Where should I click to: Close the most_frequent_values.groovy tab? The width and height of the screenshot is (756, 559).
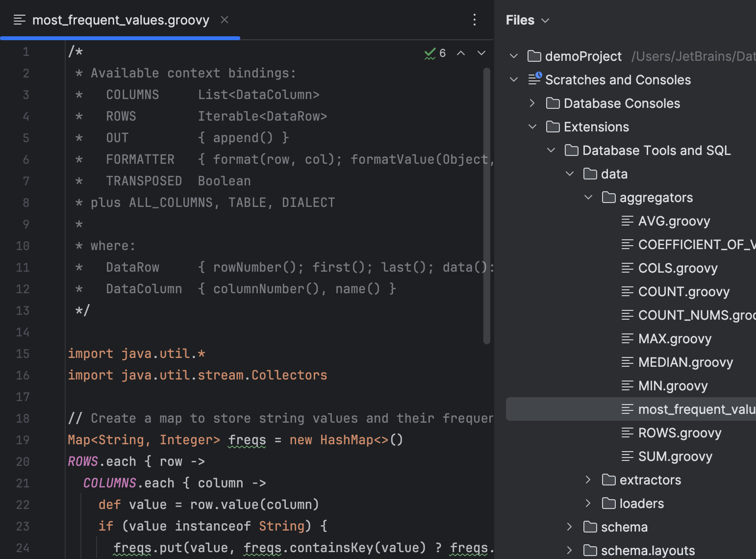225,20
